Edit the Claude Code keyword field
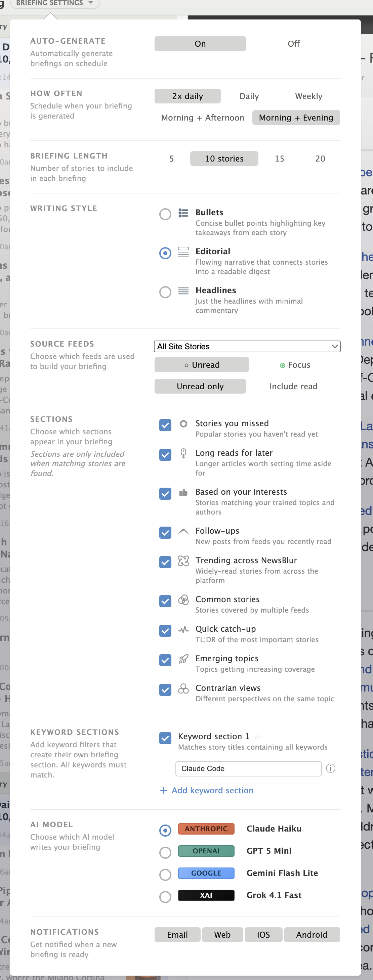This screenshot has width=373, height=980. (x=248, y=768)
